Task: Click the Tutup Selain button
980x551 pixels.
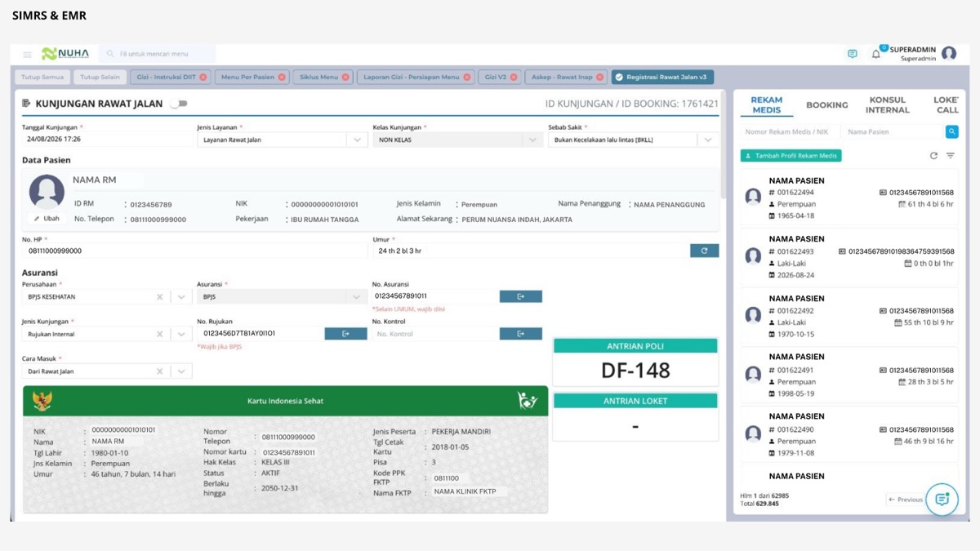Action: tap(100, 78)
